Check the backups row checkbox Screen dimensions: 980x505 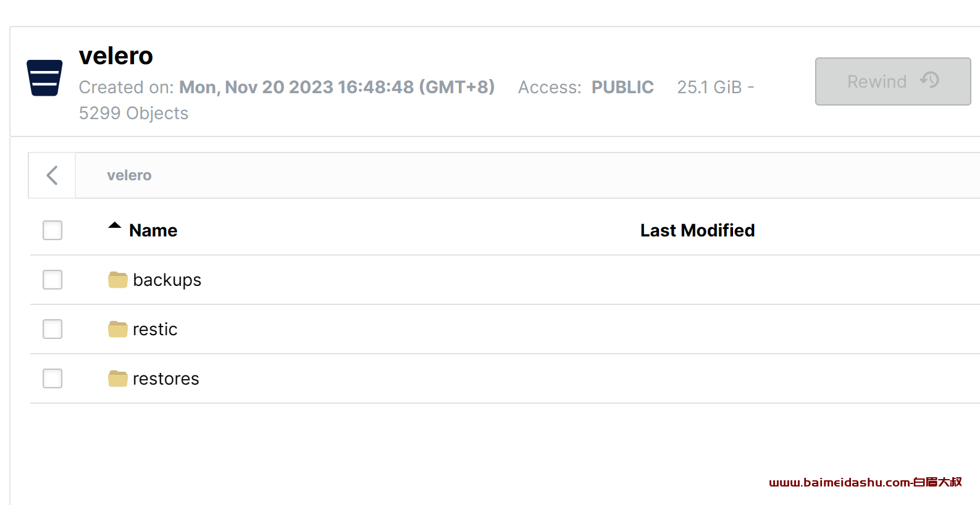pos(52,280)
